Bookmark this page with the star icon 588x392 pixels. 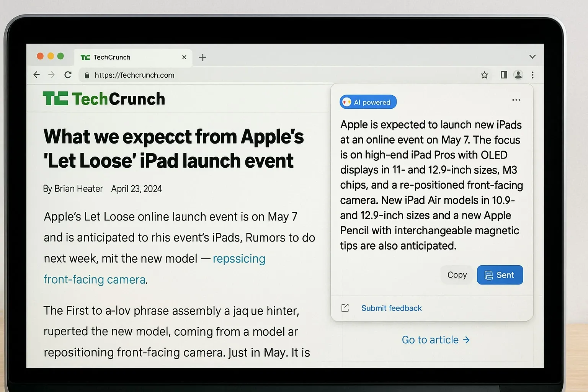[x=485, y=75]
